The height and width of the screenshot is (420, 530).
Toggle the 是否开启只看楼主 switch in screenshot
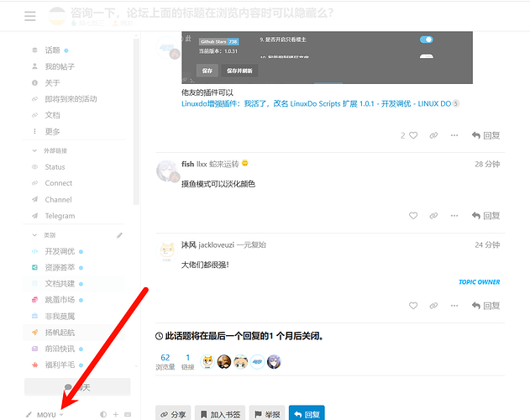[426, 39]
